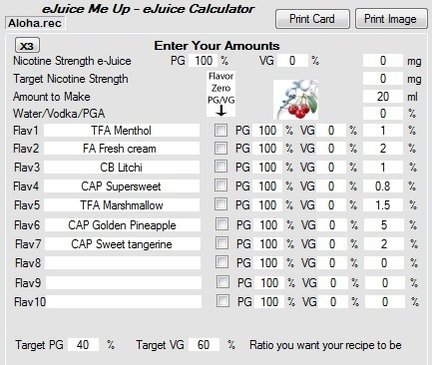Click the Water/Vodka/PGA percentage field
432x365 pixels.
383,114
